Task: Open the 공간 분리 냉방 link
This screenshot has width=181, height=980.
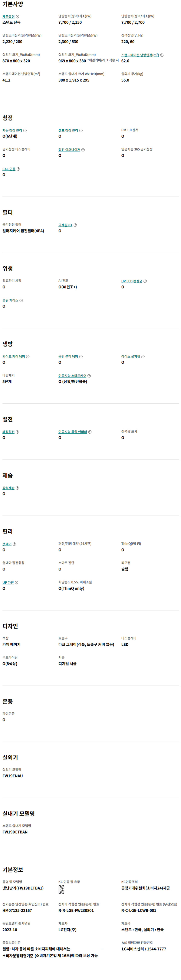Action: click(68, 356)
